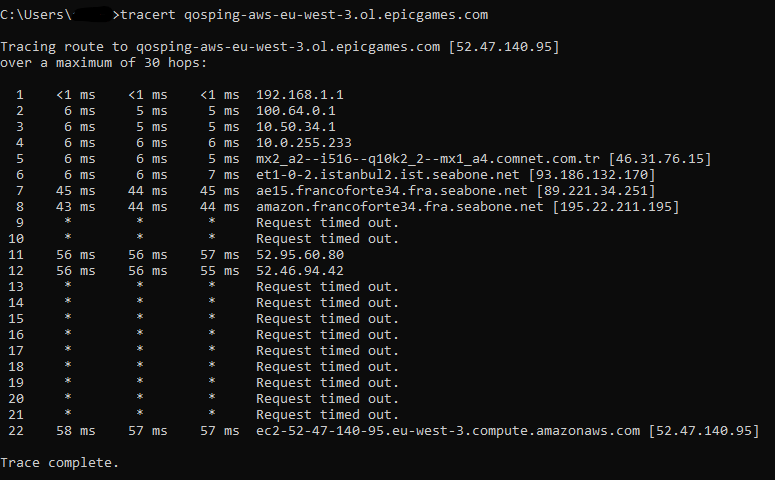Click the ec2 amazonaws.com hostname on hop 22
Image resolution: width=775 pixels, height=480 pixels.
pos(448,431)
